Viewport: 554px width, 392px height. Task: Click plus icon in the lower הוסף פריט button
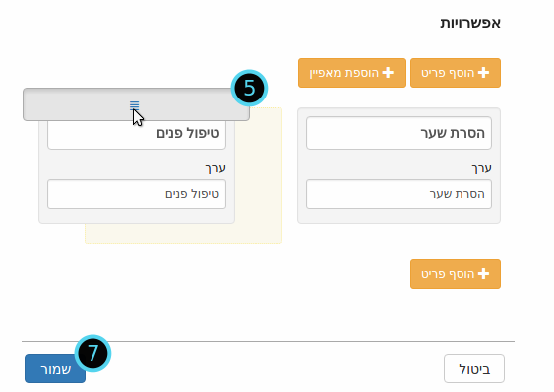(483, 274)
